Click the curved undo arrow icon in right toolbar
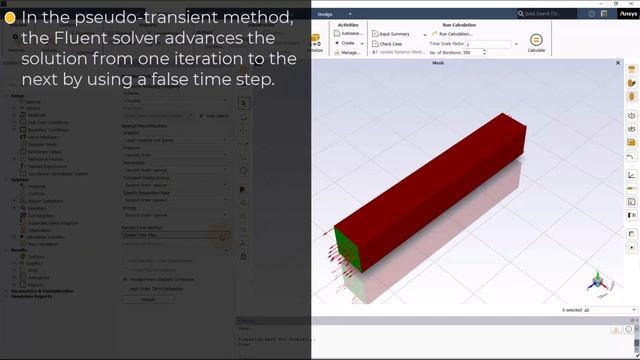 pyautogui.click(x=631, y=156)
